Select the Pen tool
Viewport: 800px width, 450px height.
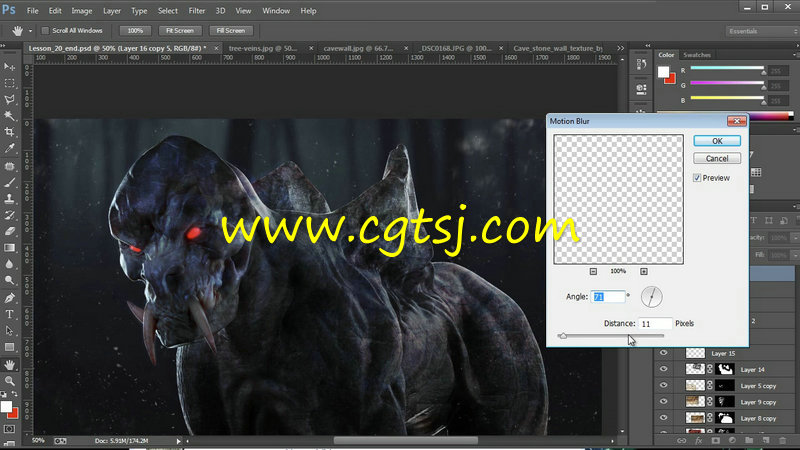point(9,298)
